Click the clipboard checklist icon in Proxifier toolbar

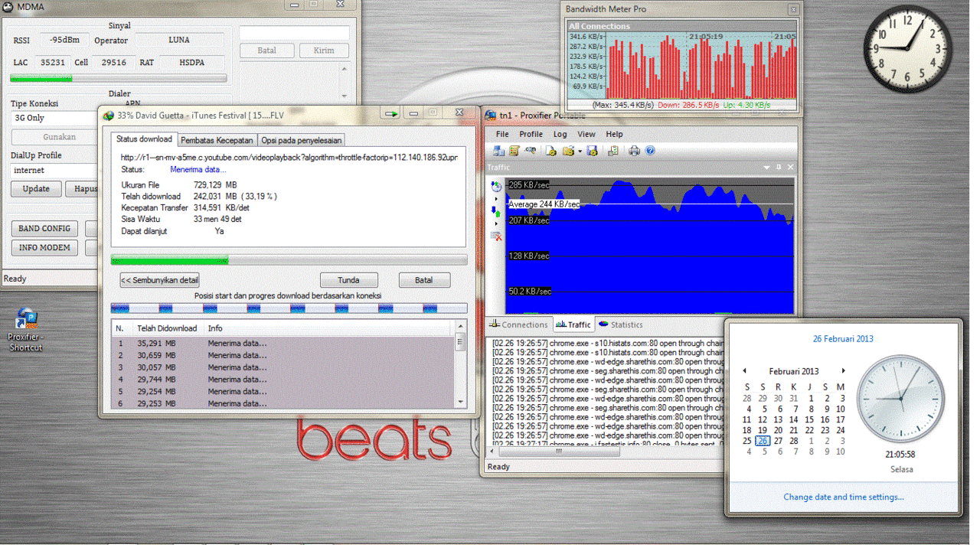click(613, 151)
